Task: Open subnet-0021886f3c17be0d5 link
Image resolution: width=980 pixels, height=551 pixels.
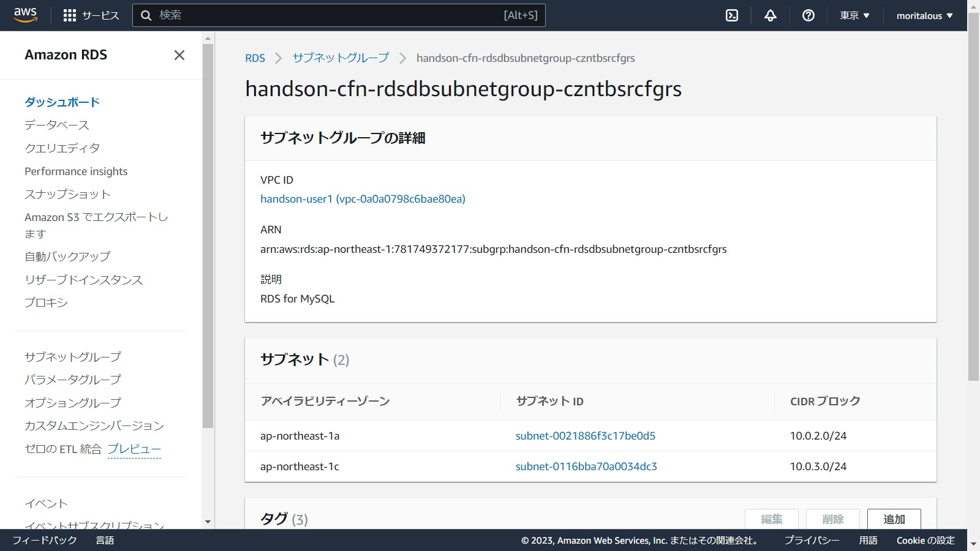Action: tap(585, 436)
